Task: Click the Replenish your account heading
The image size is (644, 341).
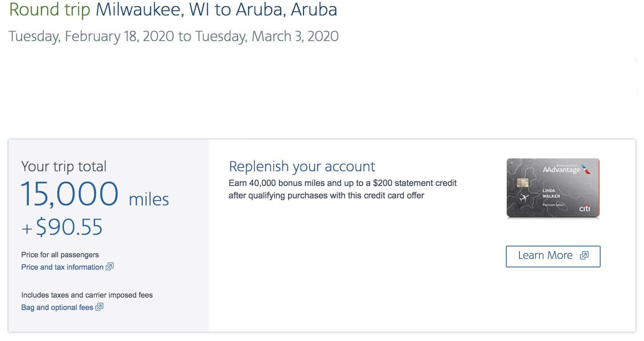Action: click(x=302, y=167)
